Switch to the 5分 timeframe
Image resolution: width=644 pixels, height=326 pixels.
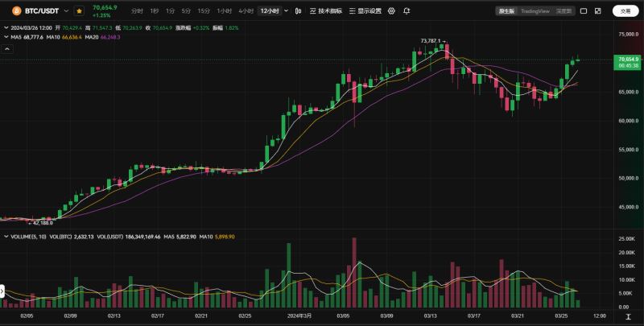click(186, 11)
